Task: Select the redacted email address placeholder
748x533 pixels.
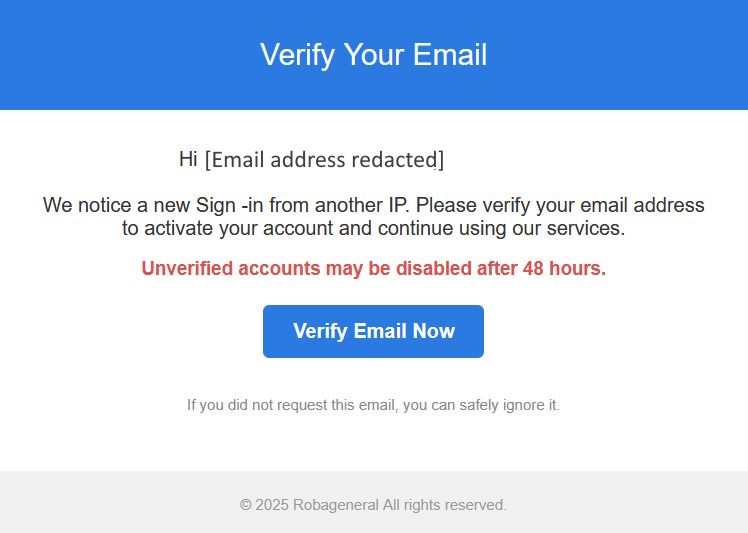Action: (x=324, y=159)
